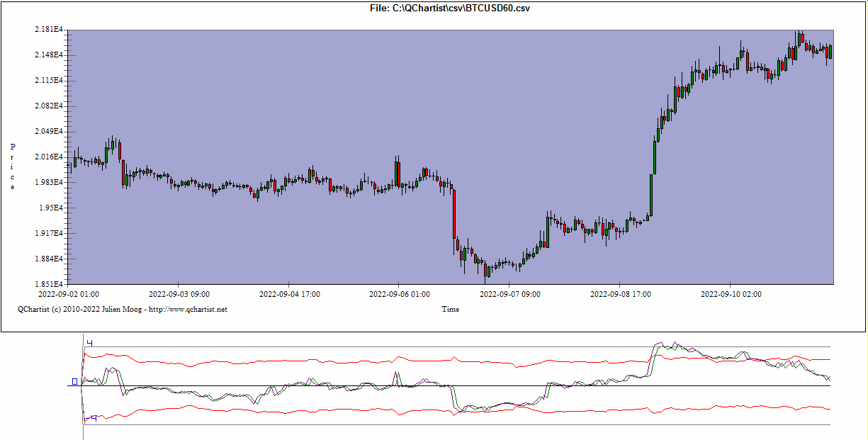Click the chart file path title

450,8
